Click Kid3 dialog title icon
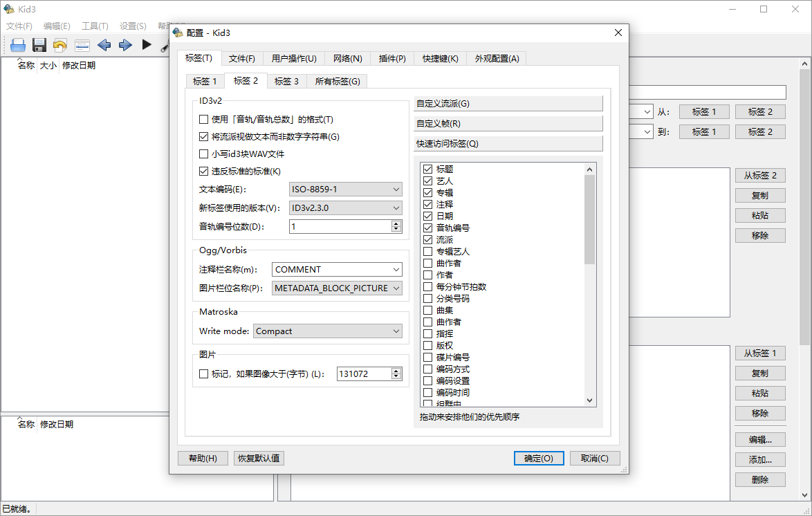This screenshot has height=516, width=812. (x=178, y=33)
